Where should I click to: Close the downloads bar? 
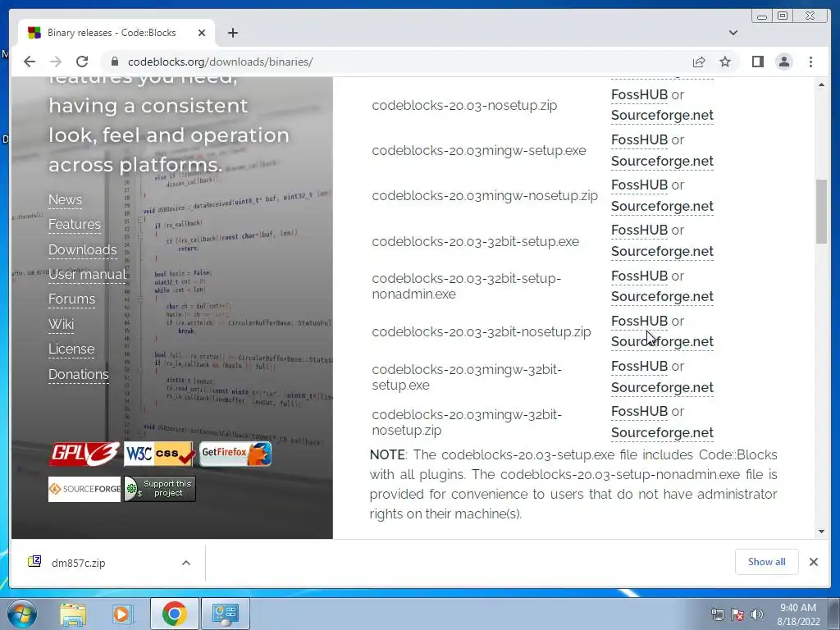813,562
